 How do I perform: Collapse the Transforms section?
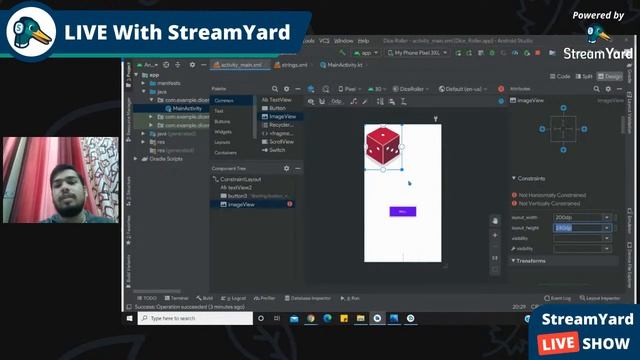coord(513,260)
